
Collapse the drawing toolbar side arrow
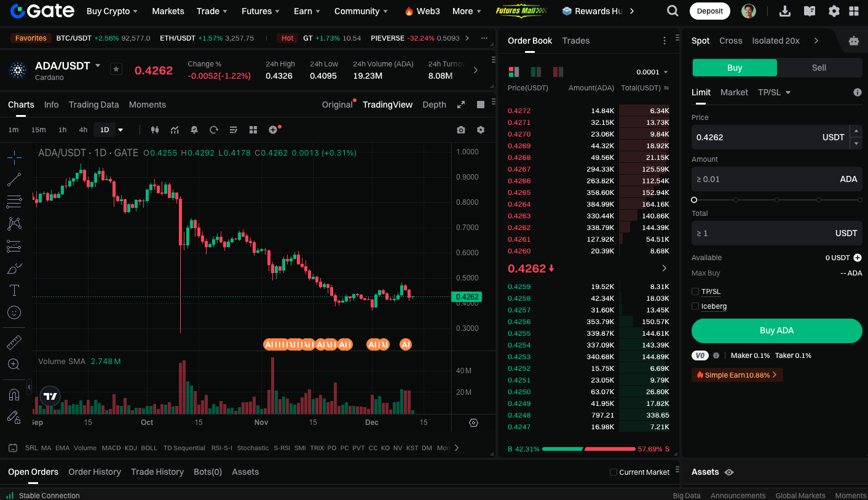click(29, 387)
